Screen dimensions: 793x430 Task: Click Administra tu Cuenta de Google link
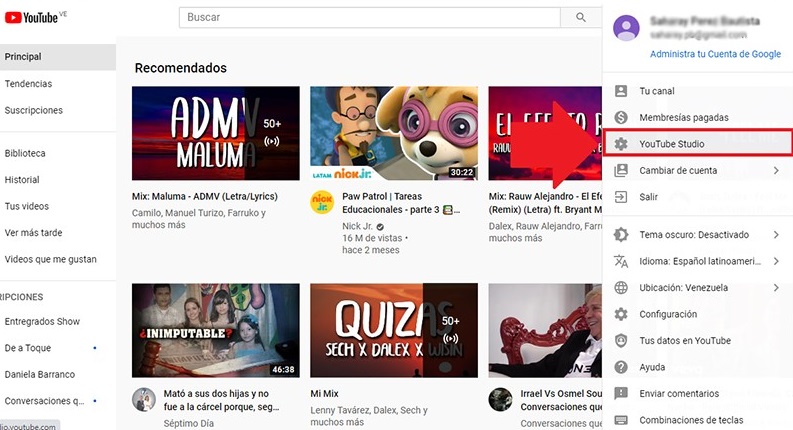[x=714, y=54]
